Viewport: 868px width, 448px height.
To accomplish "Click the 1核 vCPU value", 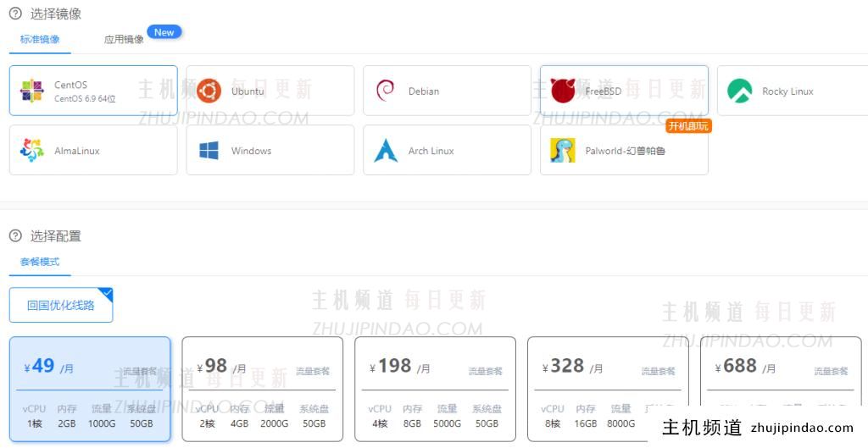I will click(x=34, y=423).
